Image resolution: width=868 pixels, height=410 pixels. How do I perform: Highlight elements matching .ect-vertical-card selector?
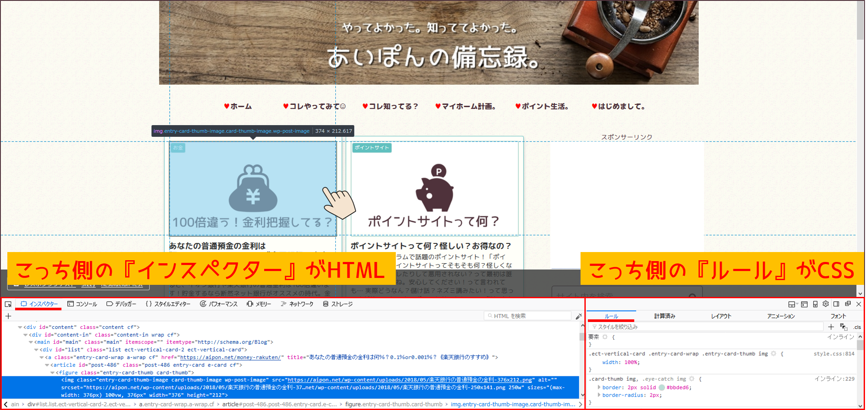pos(773,353)
